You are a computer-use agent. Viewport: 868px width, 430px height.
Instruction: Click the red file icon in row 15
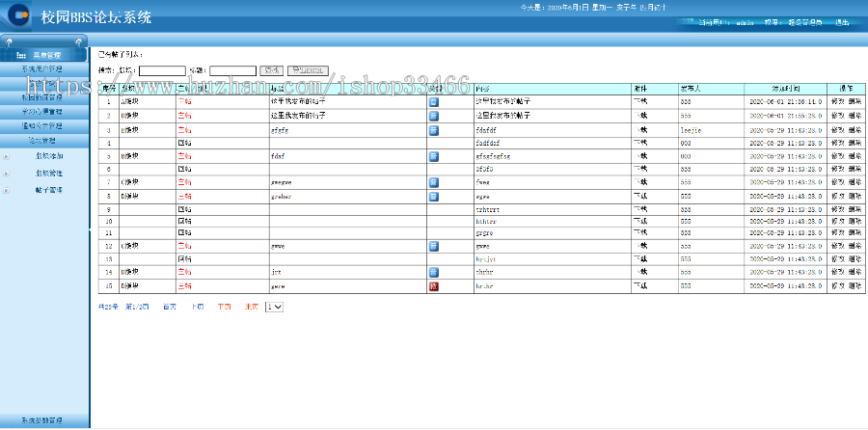click(434, 286)
